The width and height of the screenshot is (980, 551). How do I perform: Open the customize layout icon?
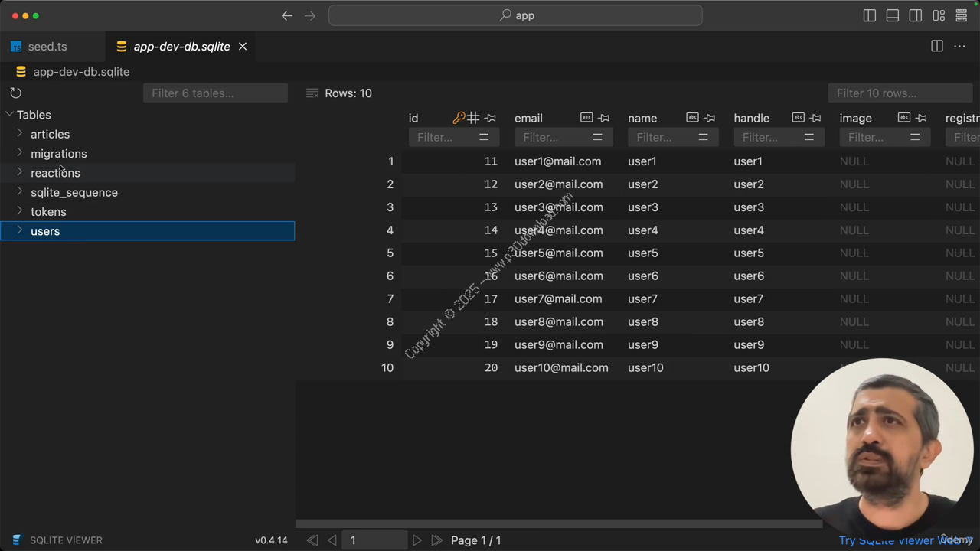pyautogui.click(x=939, y=15)
